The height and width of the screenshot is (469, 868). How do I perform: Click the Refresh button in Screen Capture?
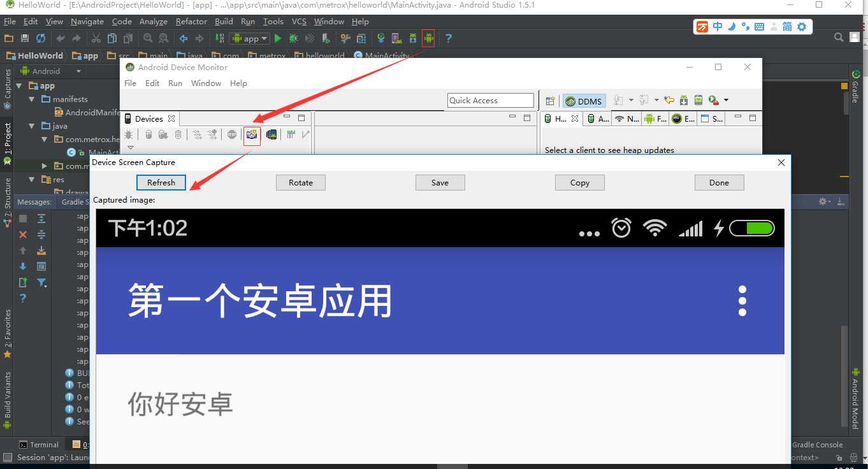(161, 183)
